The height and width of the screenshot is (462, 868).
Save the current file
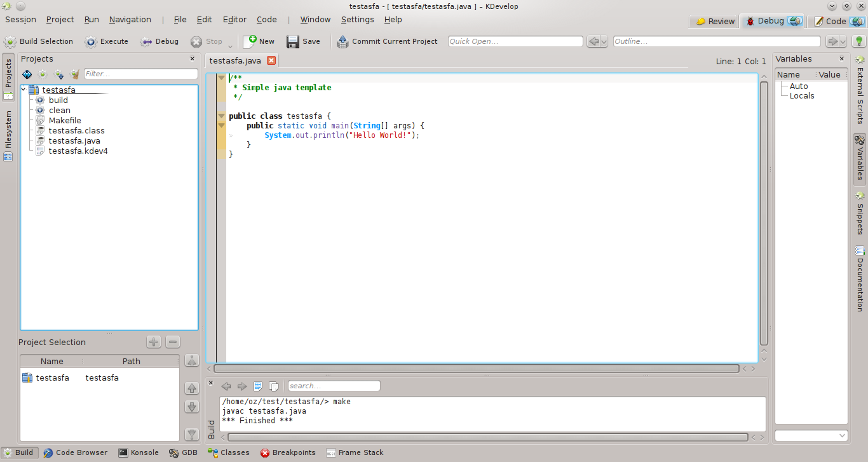[303, 41]
